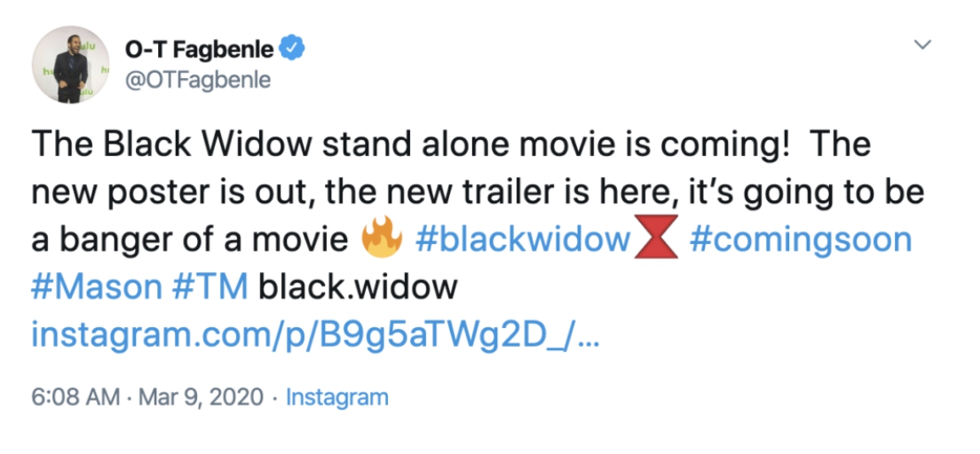Open the O-T Fagbenle display name

coord(197,49)
